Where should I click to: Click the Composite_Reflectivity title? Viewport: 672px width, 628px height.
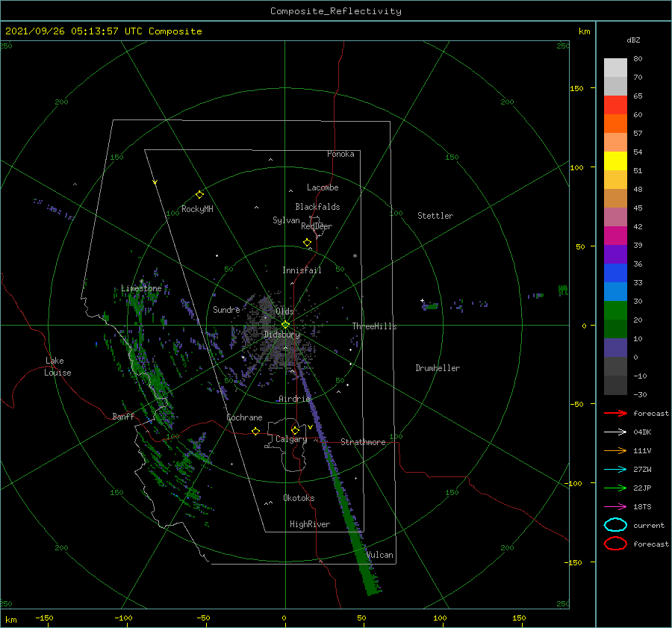coord(335,11)
